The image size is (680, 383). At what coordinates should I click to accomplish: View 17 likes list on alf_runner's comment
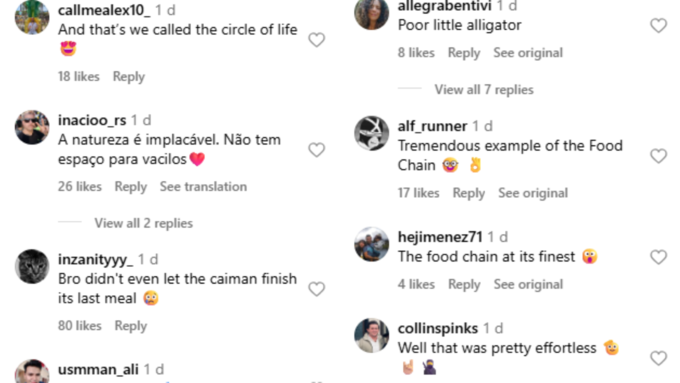click(418, 193)
